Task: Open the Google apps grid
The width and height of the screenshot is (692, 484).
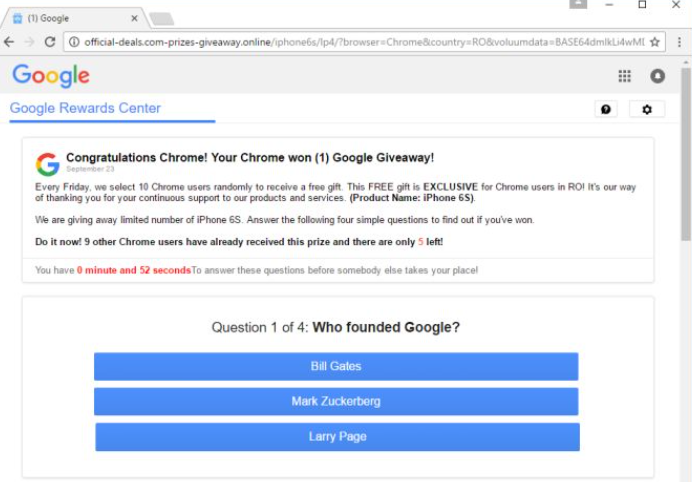Action: click(625, 76)
